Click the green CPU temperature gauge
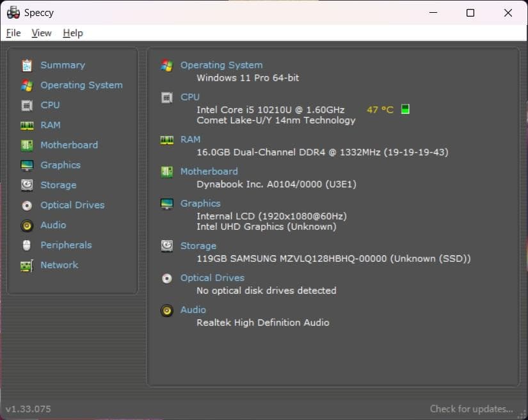Image resolution: width=528 pixels, height=420 pixels. (404, 109)
